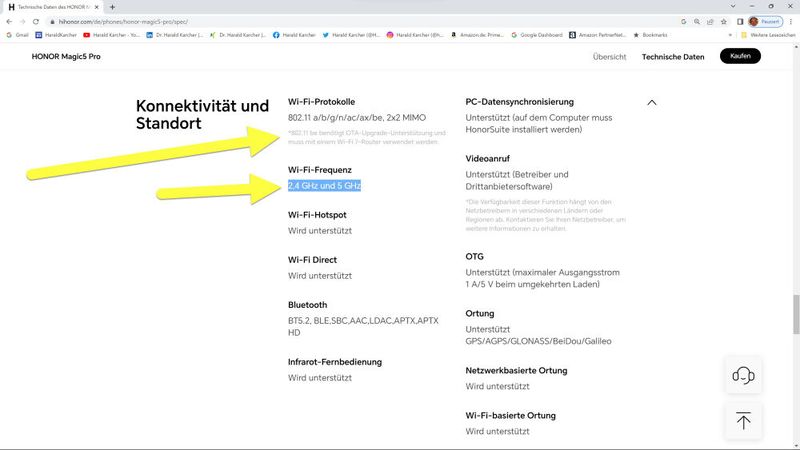800x450 pixels.
Task: Open the Chrome three-dot menu
Action: pos(791,22)
